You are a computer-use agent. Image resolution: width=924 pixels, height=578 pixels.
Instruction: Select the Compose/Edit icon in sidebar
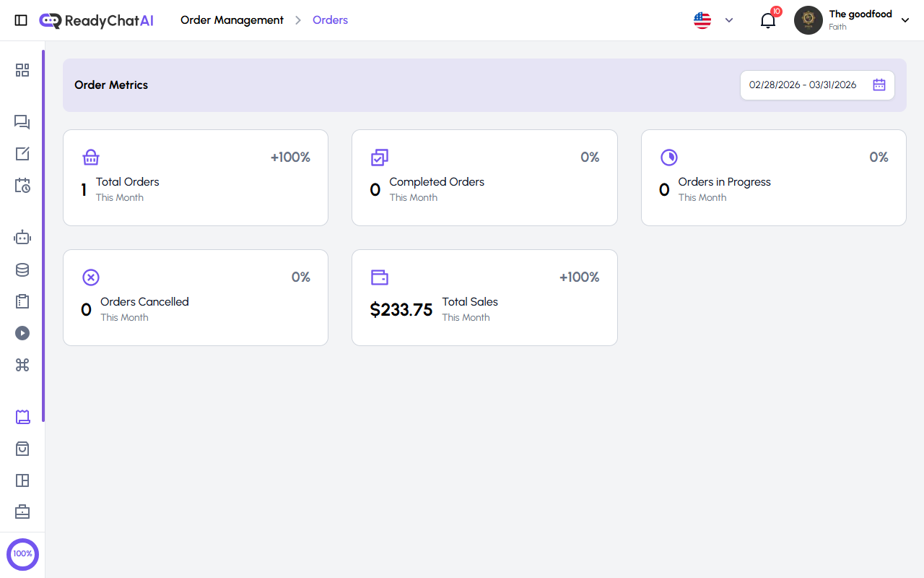coord(22,153)
